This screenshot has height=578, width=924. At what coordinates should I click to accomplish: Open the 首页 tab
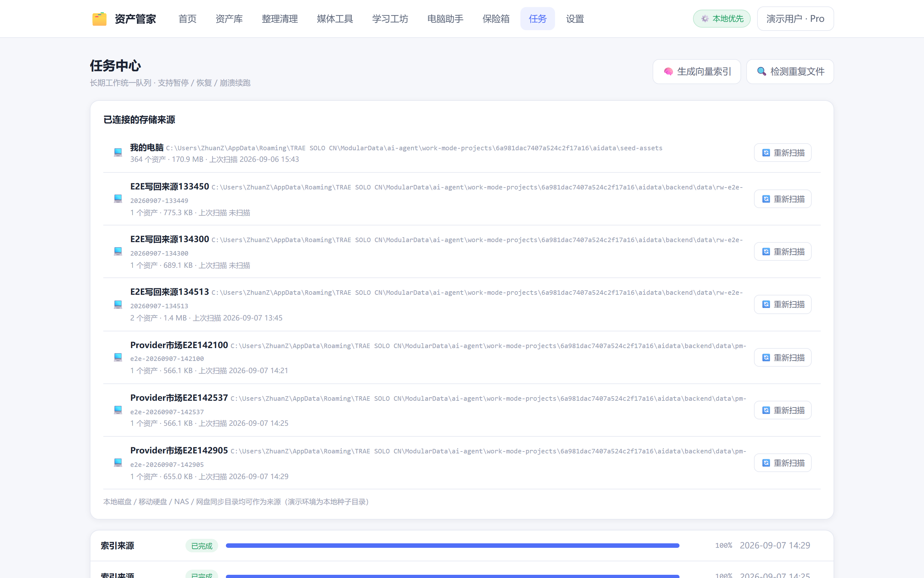(x=187, y=19)
